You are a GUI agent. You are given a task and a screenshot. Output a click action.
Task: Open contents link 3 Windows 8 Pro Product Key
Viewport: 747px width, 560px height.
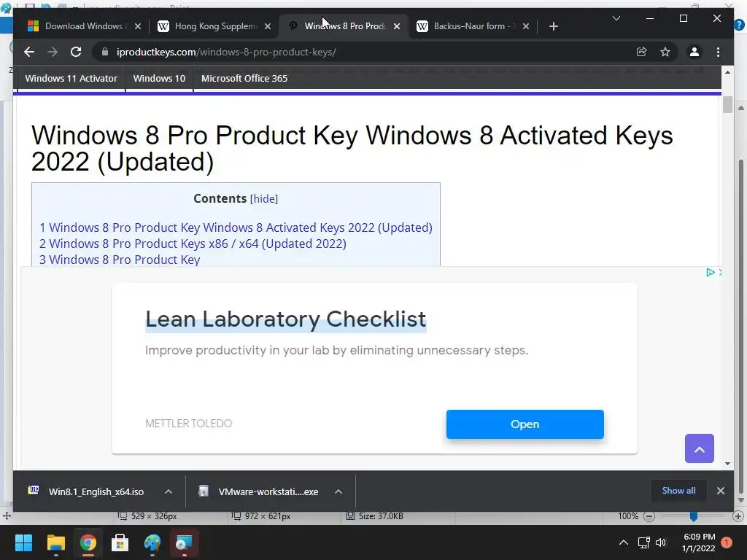pyautogui.click(x=120, y=260)
